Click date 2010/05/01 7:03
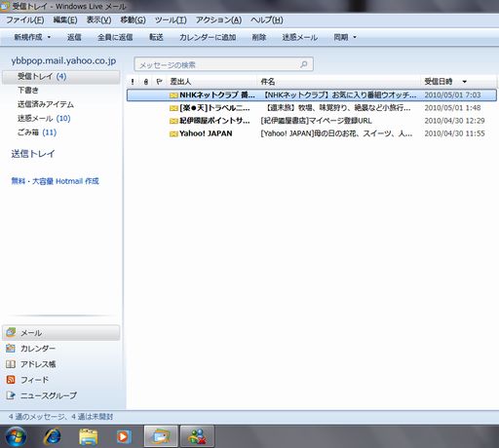The height and width of the screenshot is (448, 499). tap(452, 95)
